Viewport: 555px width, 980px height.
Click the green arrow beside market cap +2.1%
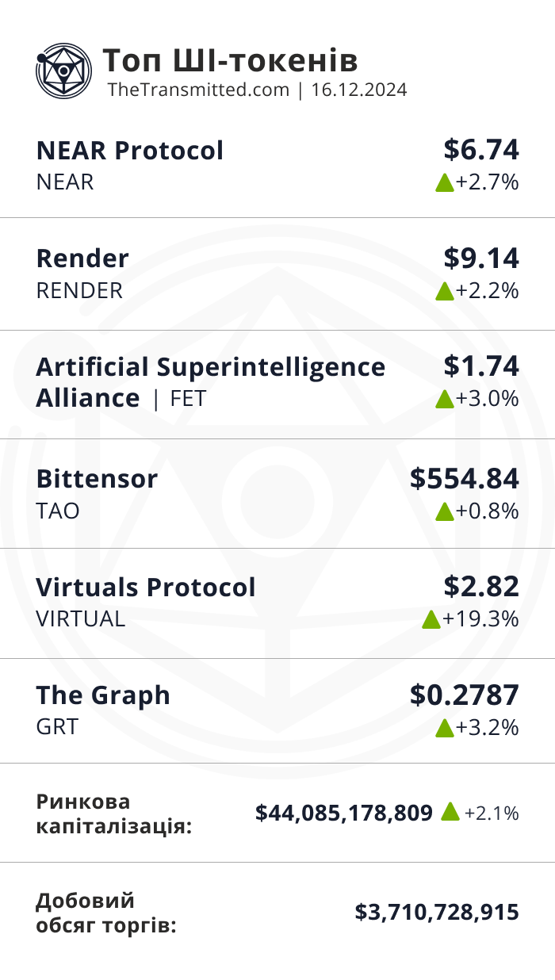click(450, 811)
